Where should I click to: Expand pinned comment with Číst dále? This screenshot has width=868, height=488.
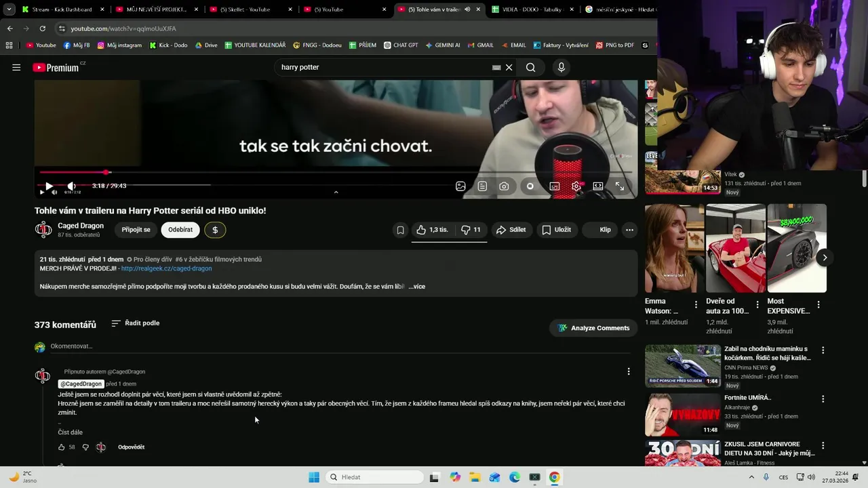[x=71, y=432]
